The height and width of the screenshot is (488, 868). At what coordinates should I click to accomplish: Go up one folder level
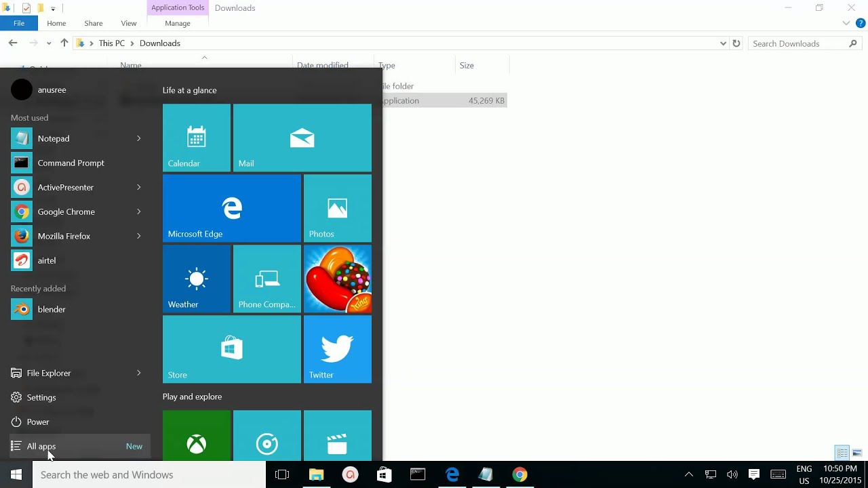tap(64, 43)
